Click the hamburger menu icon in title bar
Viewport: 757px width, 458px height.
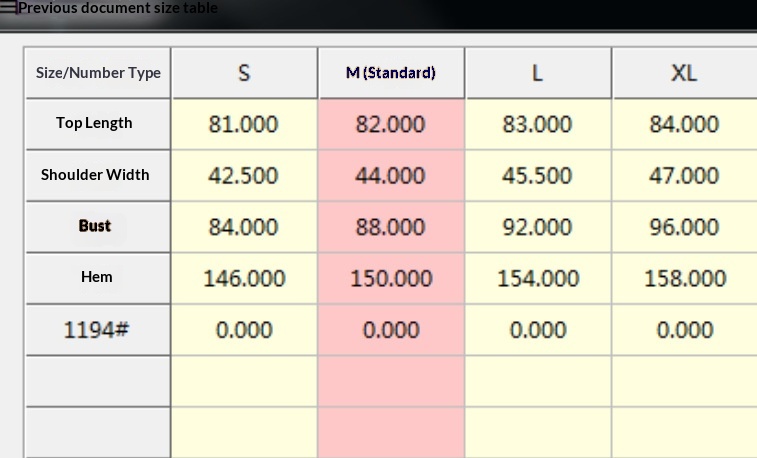[x=9, y=8]
